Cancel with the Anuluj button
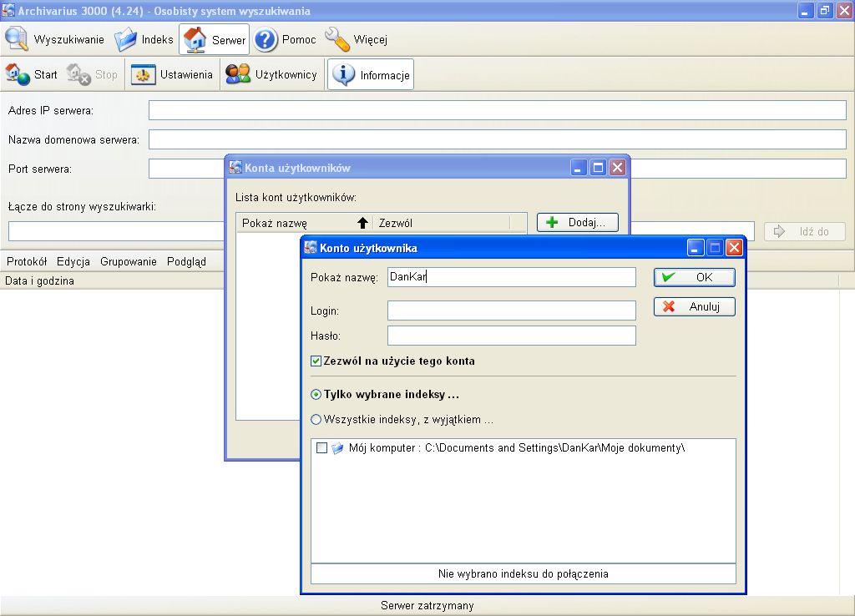Screen dimensions: 855x616 (x=694, y=306)
